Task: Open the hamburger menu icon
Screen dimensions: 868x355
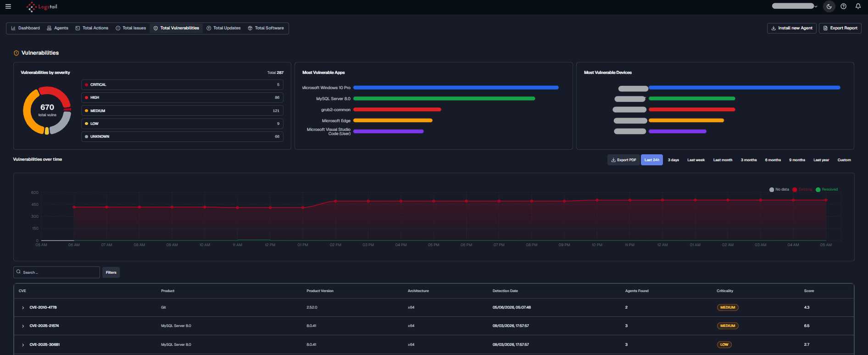Action: click(x=8, y=6)
